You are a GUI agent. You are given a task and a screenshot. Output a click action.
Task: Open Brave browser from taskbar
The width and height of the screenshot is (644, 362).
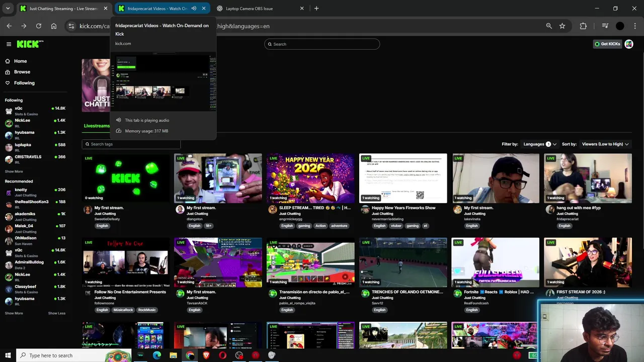pos(206,355)
